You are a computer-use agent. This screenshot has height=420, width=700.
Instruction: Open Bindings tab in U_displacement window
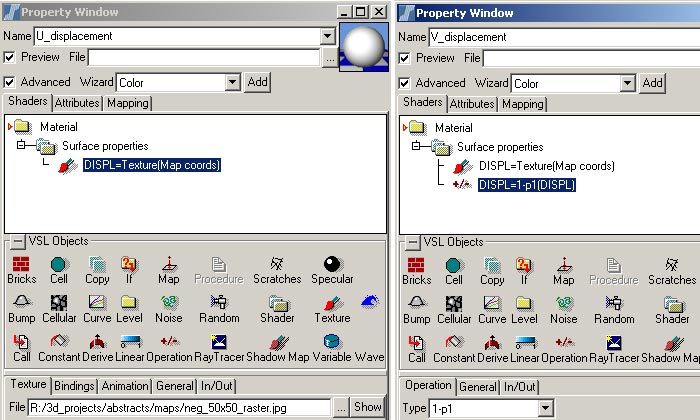(74, 386)
